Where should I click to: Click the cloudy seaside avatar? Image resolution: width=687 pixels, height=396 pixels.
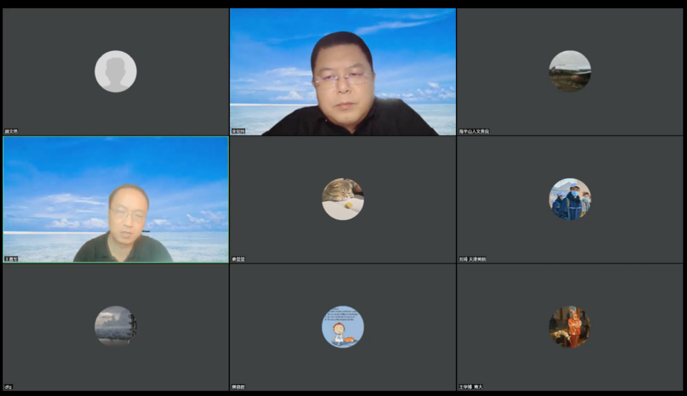[x=116, y=327]
